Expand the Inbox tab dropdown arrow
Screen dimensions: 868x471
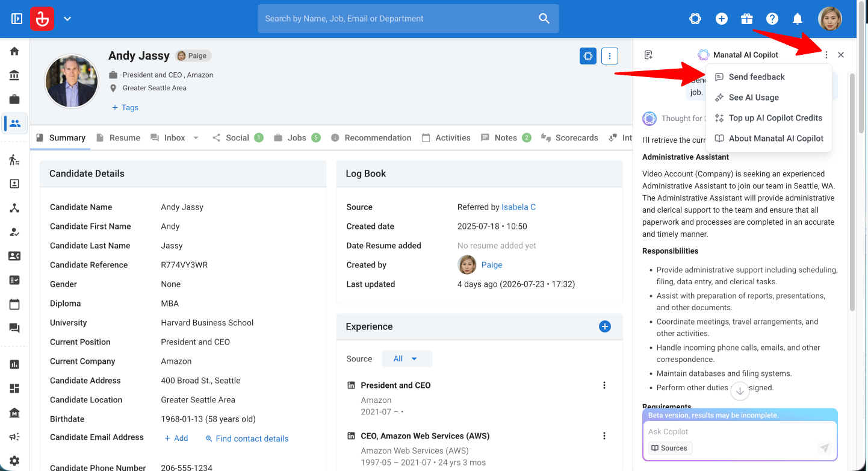click(196, 138)
